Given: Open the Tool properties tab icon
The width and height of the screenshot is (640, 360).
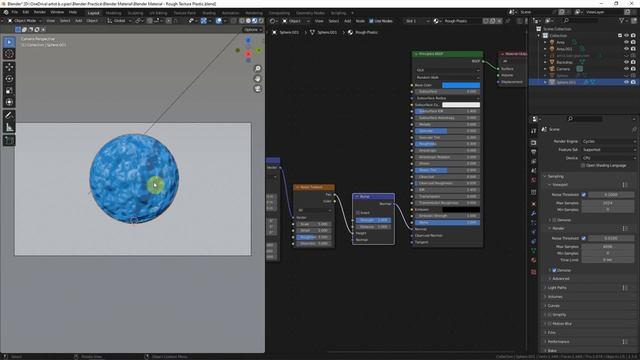Looking at the screenshot, I should click(533, 131).
